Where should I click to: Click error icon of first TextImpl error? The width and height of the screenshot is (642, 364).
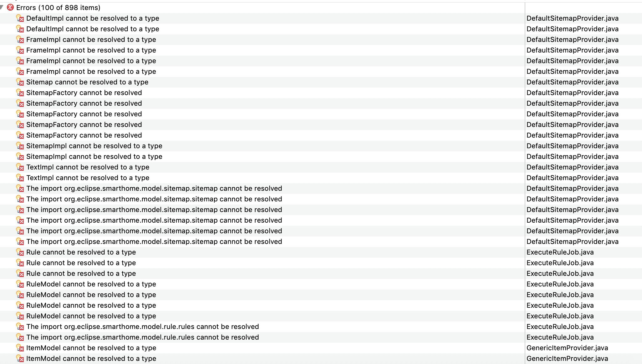20,167
